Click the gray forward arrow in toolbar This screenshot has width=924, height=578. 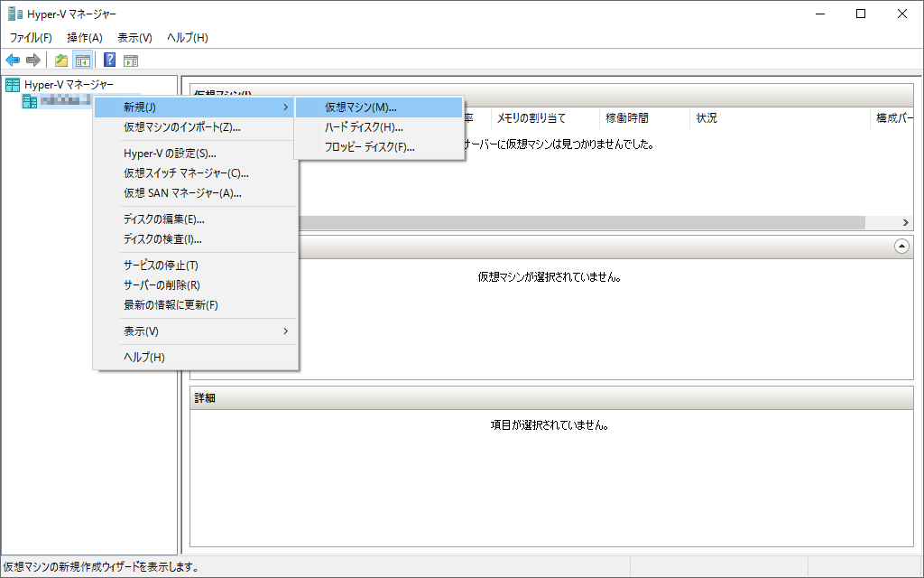click(x=33, y=61)
